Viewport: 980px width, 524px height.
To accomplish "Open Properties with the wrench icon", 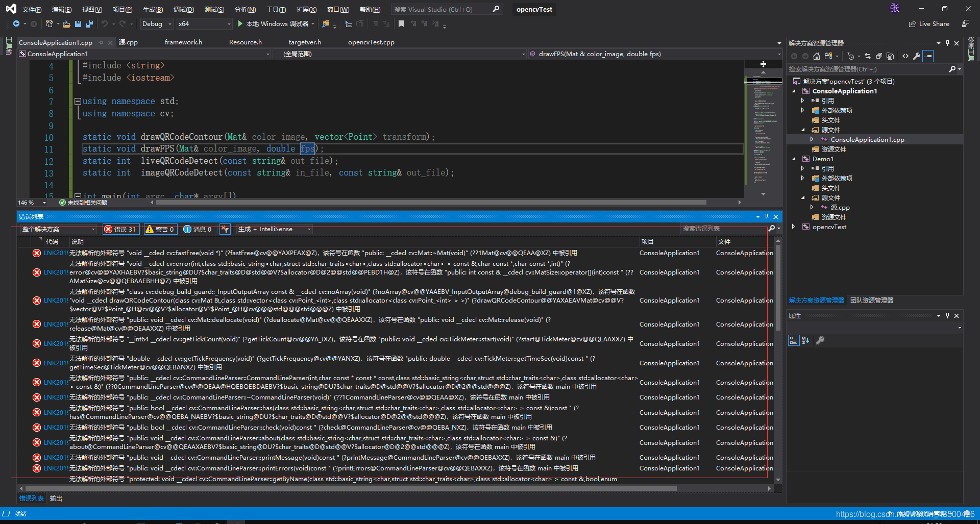I will click(x=917, y=56).
